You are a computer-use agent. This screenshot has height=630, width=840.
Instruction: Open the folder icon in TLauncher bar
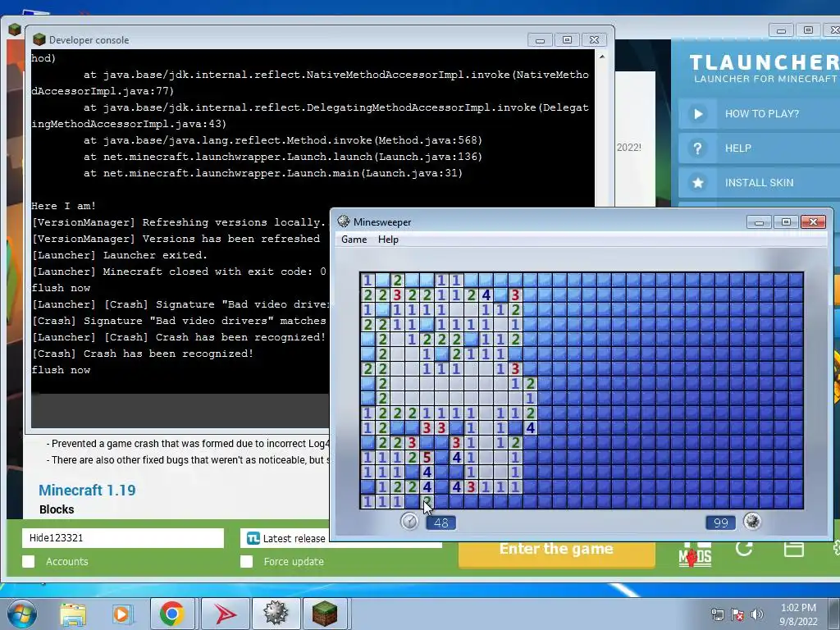[x=793, y=549]
